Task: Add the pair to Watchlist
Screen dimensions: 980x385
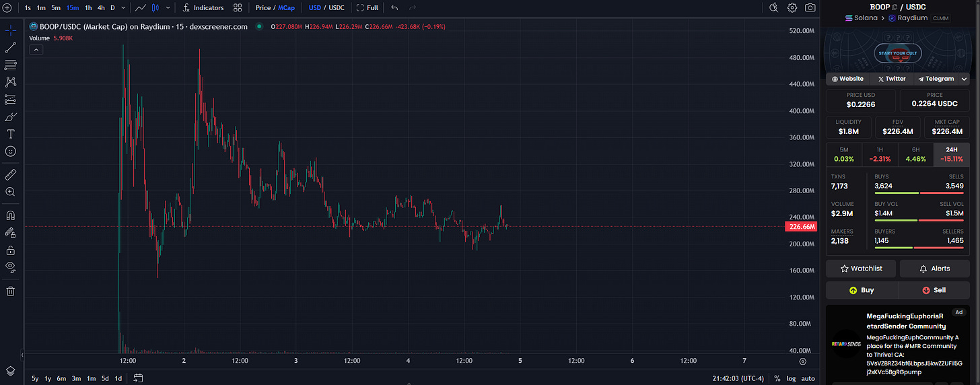Action: [861, 269]
